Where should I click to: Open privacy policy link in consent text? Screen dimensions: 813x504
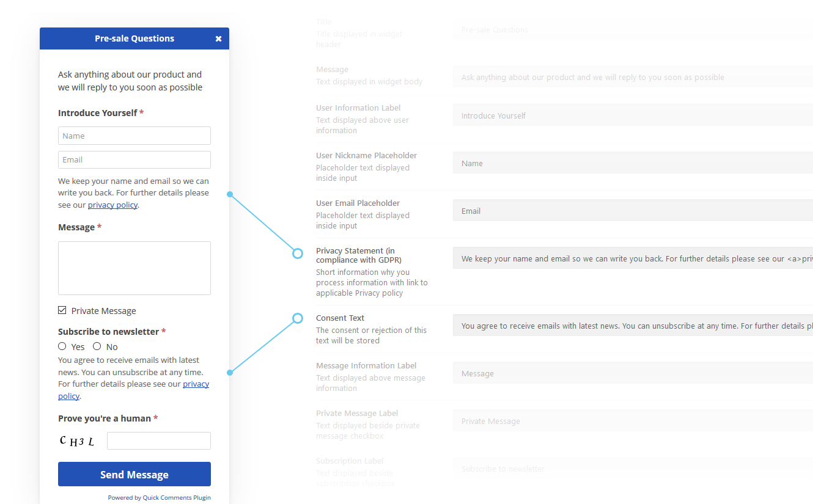(x=196, y=384)
